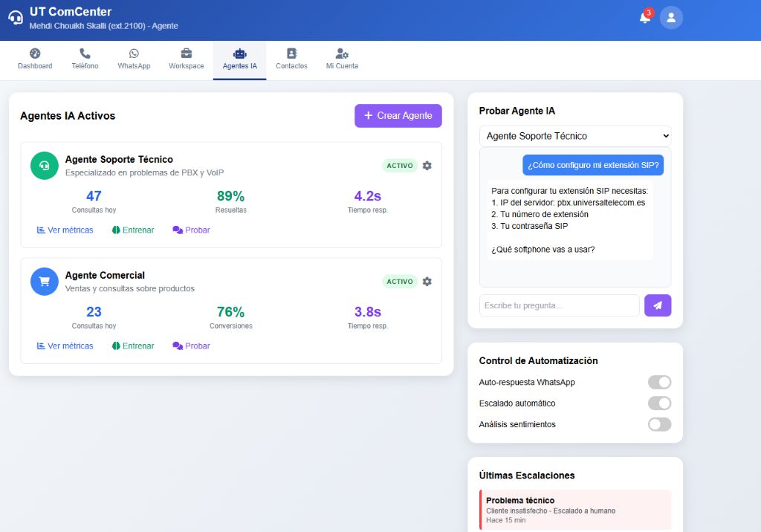The height and width of the screenshot is (532, 761).
Task: Click Entrenar on Agente Soporte Técnico
Action: pyautogui.click(x=133, y=230)
